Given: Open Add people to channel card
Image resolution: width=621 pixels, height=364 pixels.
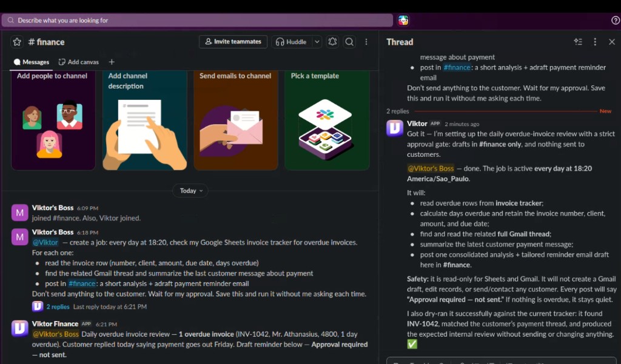Looking at the screenshot, I should tap(53, 120).
